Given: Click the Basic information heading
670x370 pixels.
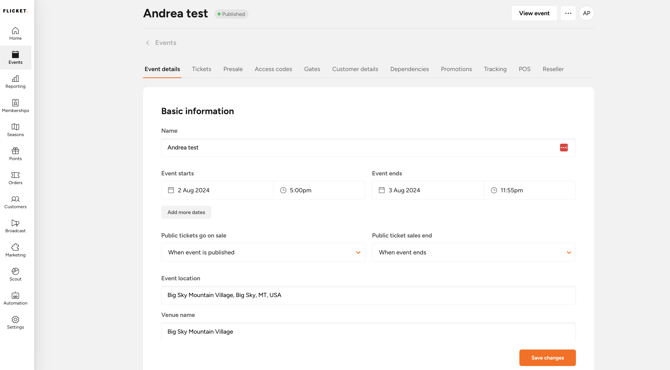Looking at the screenshot, I should (x=197, y=111).
